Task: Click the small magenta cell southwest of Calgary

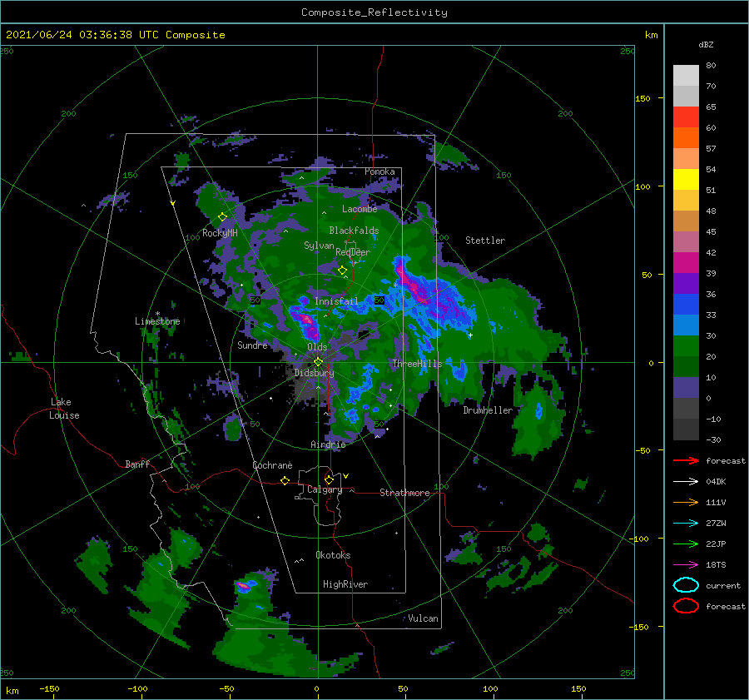Action: [x=243, y=585]
